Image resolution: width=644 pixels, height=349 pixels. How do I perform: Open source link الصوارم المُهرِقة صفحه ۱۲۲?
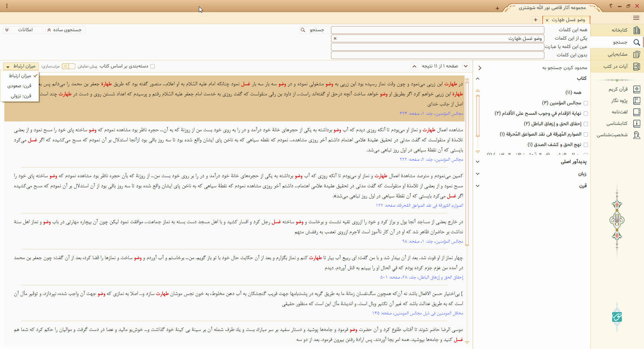tap(419, 205)
